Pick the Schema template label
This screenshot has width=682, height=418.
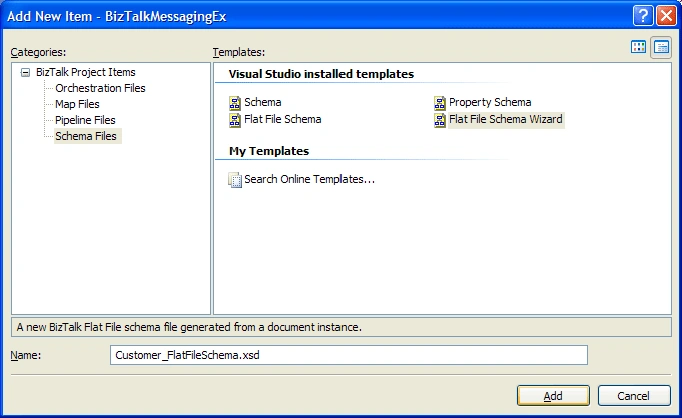[263, 102]
